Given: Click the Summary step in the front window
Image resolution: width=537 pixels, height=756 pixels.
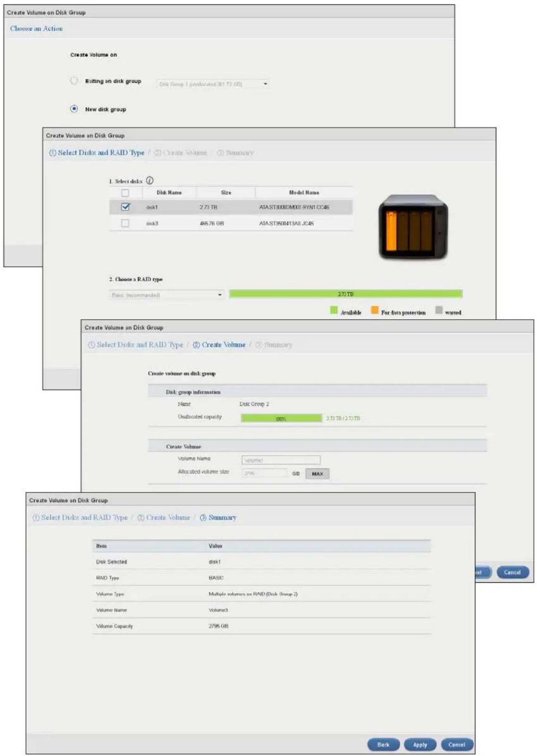Looking at the screenshot, I should pyautogui.click(x=218, y=518).
